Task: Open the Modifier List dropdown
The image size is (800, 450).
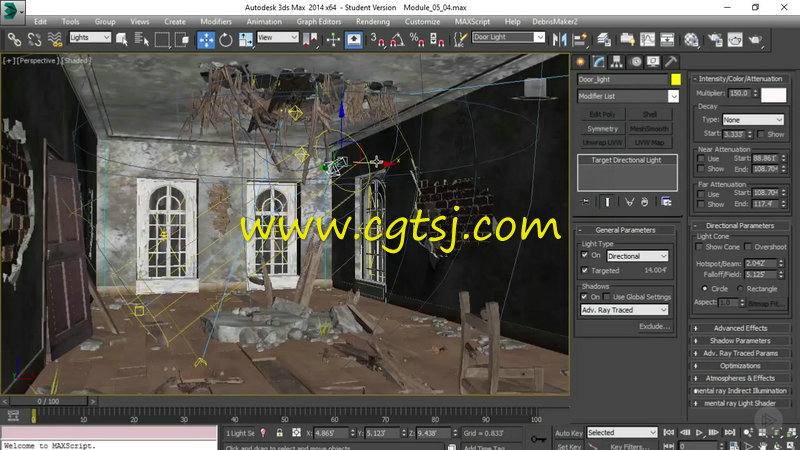Action: [628, 96]
